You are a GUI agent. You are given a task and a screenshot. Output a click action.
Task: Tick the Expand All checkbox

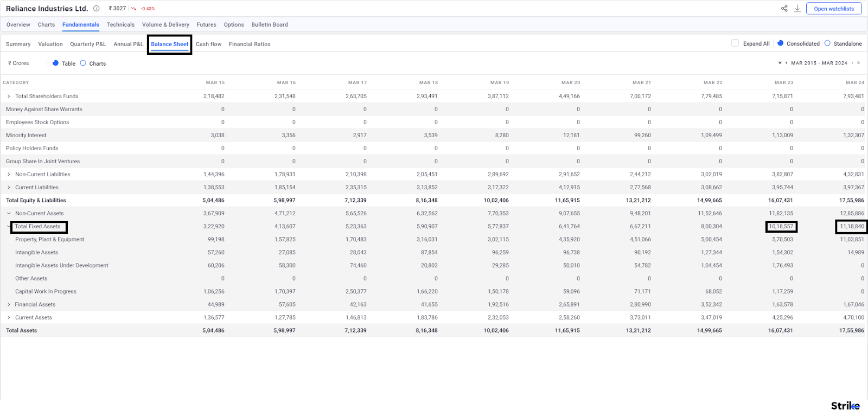[x=735, y=43]
